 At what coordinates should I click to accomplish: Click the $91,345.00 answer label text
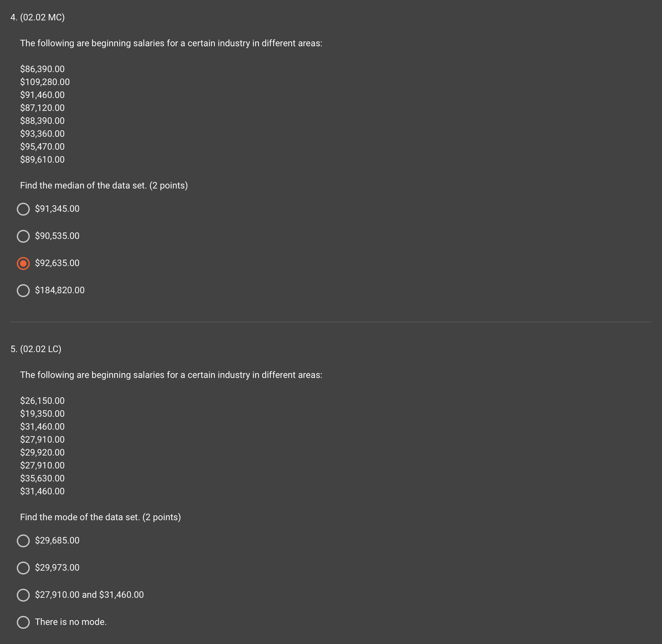[57, 209]
